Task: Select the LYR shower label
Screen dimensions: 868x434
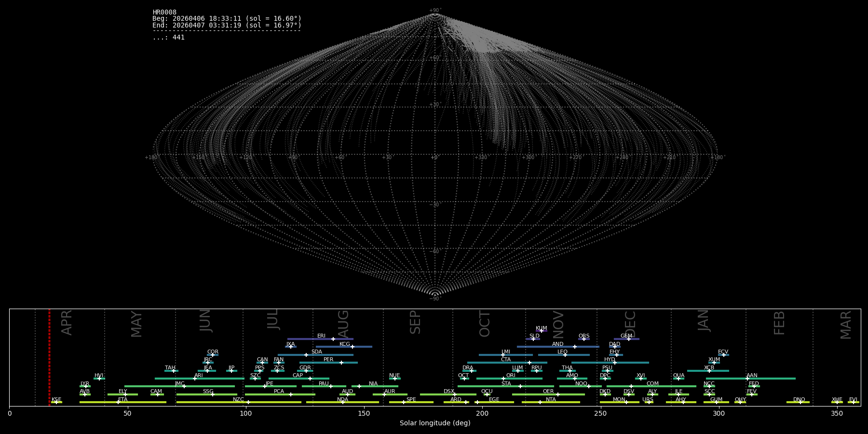Action: coord(85,383)
